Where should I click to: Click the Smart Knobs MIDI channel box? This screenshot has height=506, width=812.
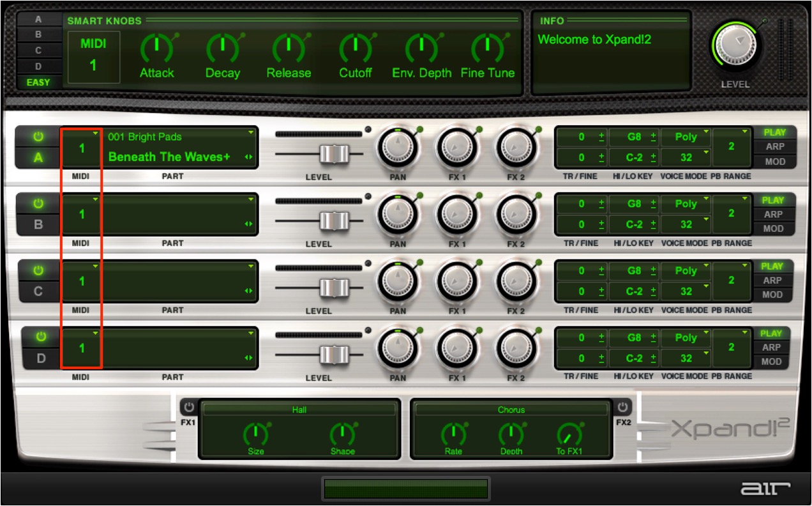click(x=93, y=57)
